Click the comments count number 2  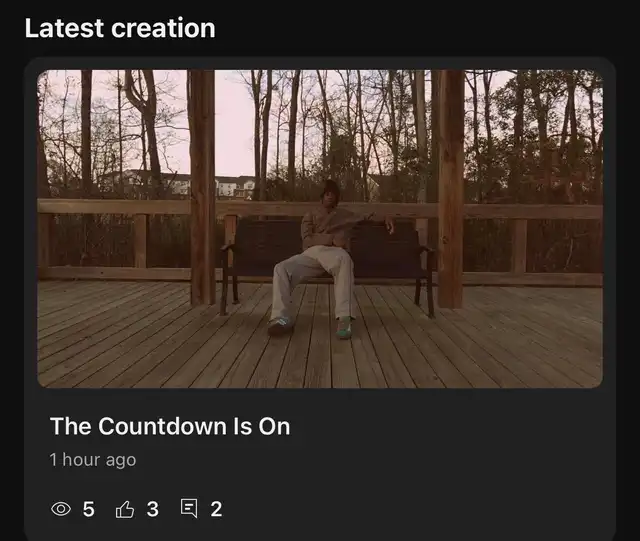click(216, 509)
